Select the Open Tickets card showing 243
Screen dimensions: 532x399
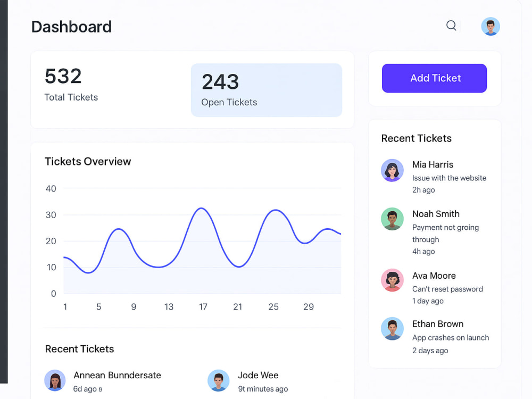point(267,90)
